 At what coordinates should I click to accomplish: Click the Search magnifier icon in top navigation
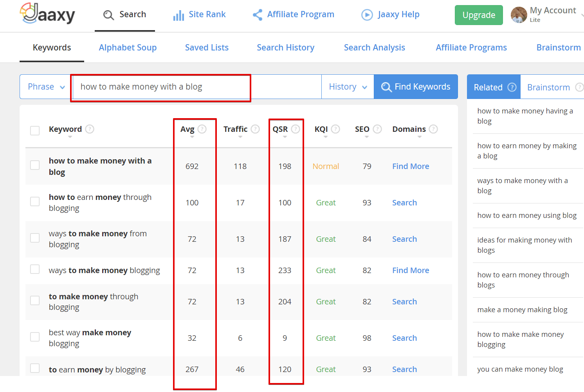pos(108,15)
